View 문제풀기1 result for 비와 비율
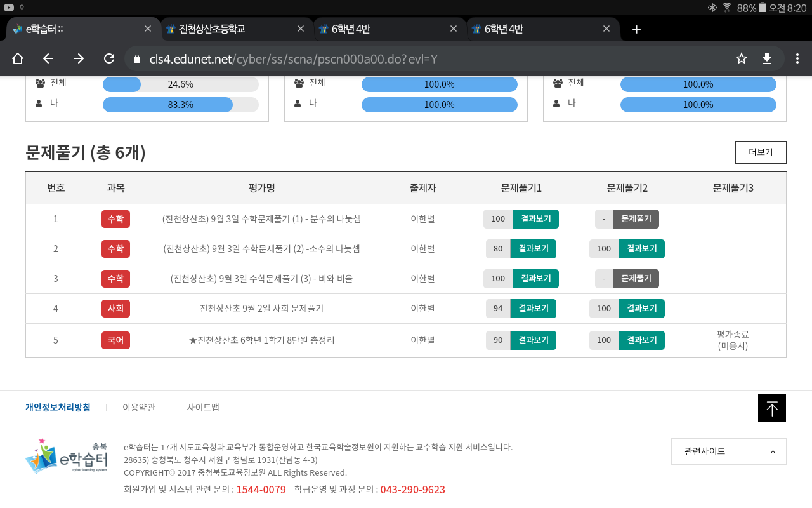The image size is (812, 508). pyautogui.click(x=536, y=279)
